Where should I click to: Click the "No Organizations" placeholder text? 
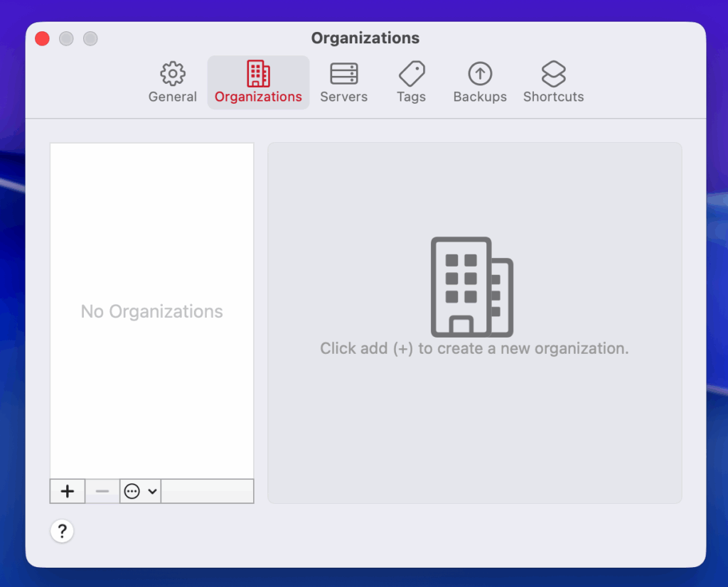click(x=151, y=311)
